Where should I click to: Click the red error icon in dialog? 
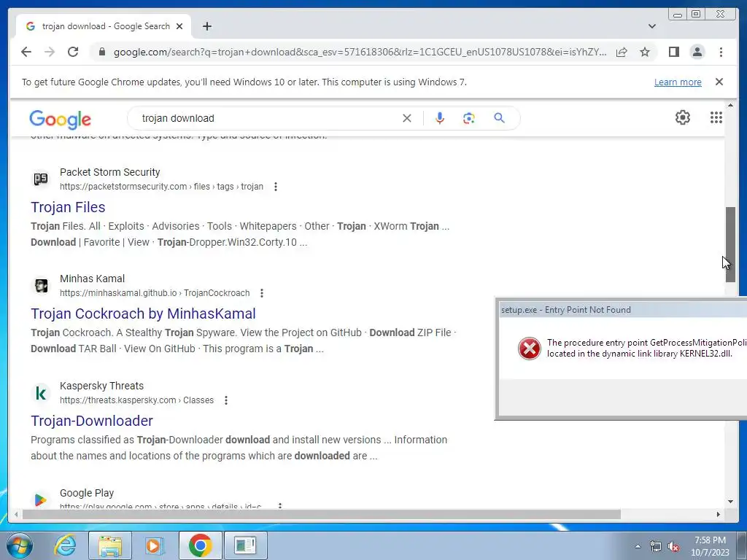pyautogui.click(x=530, y=348)
